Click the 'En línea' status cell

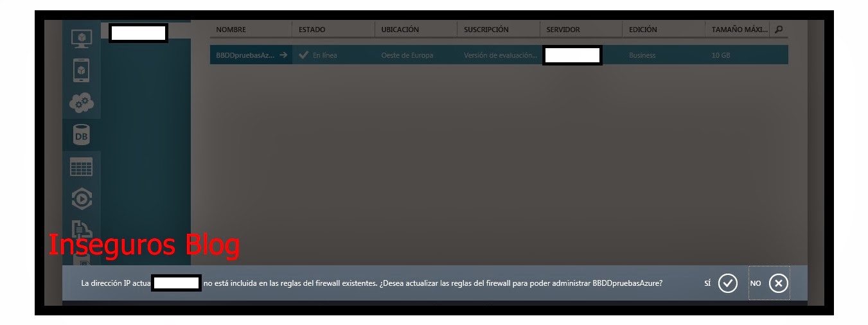(324, 55)
